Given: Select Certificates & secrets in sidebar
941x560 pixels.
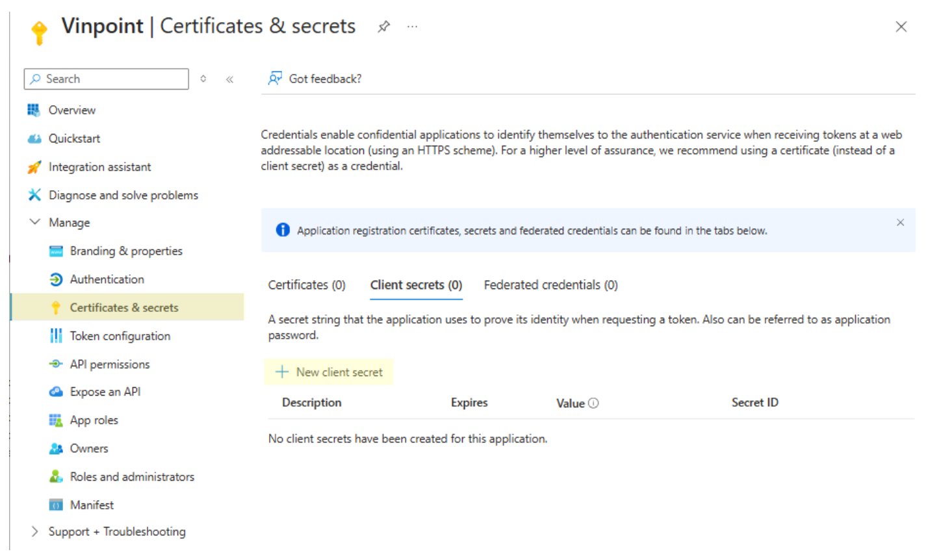Looking at the screenshot, I should pyautogui.click(x=127, y=307).
